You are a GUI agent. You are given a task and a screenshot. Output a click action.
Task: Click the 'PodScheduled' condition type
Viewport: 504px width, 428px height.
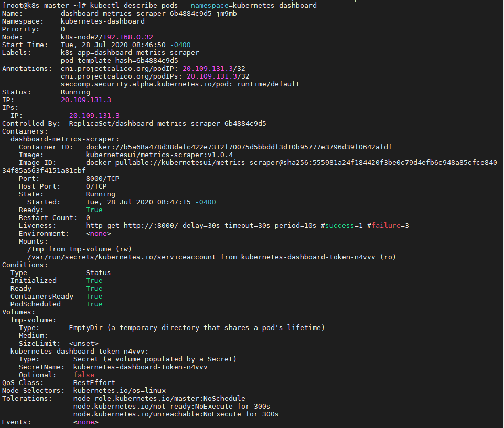pos(35,304)
